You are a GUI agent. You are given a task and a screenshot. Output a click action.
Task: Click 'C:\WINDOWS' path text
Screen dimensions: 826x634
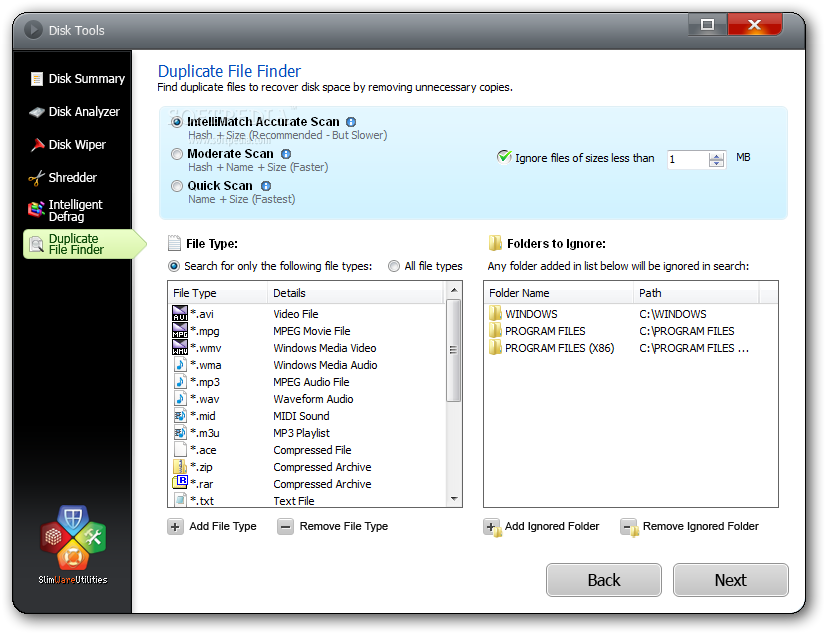pyautogui.click(x=673, y=314)
